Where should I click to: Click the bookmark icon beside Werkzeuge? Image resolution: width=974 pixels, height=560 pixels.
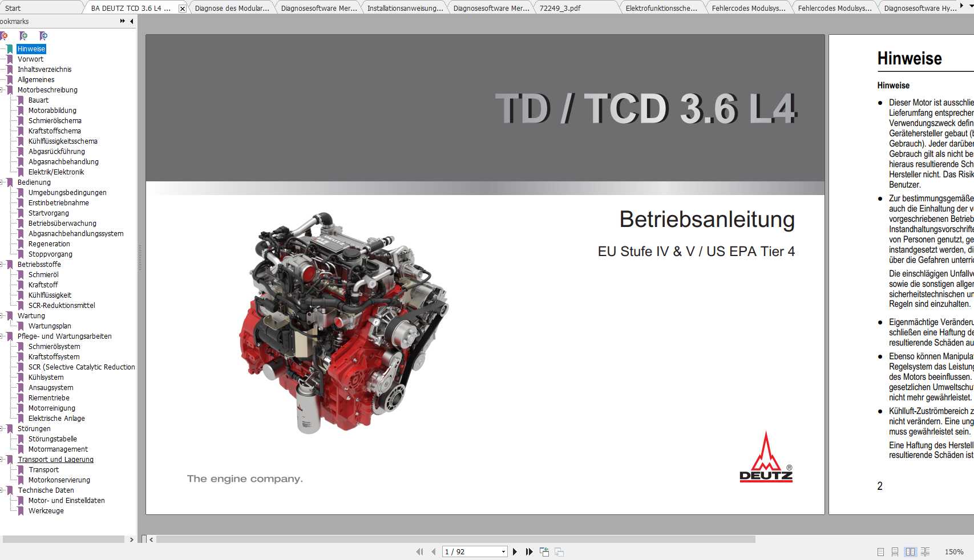tap(21, 511)
